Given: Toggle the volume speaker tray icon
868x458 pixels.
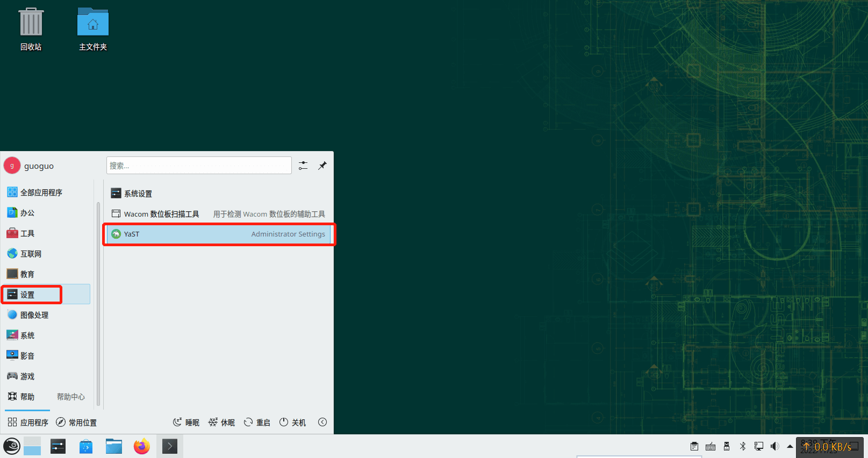Looking at the screenshot, I should (774, 446).
